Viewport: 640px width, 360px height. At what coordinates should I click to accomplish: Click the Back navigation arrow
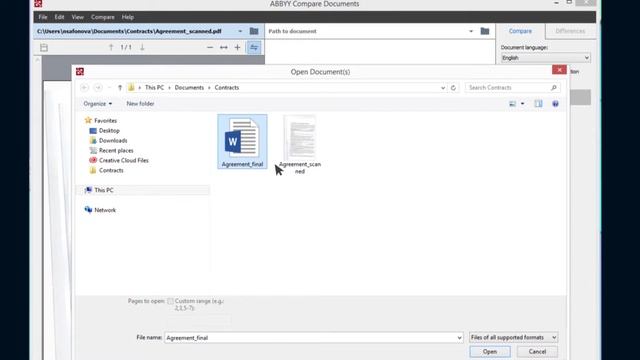84,87
